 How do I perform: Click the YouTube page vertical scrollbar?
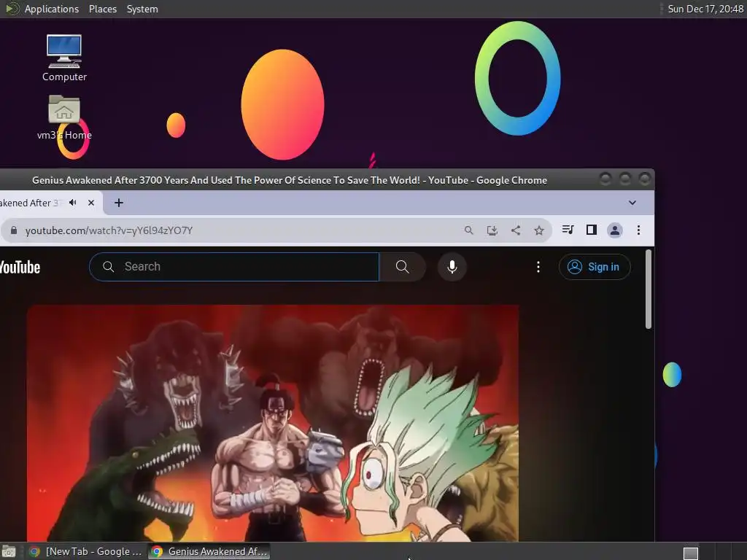point(648,289)
